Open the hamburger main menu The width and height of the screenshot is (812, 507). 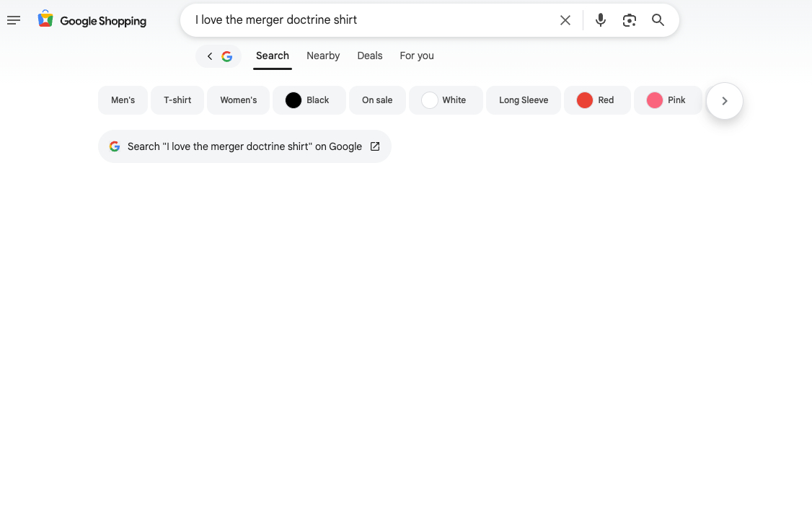point(14,20)
